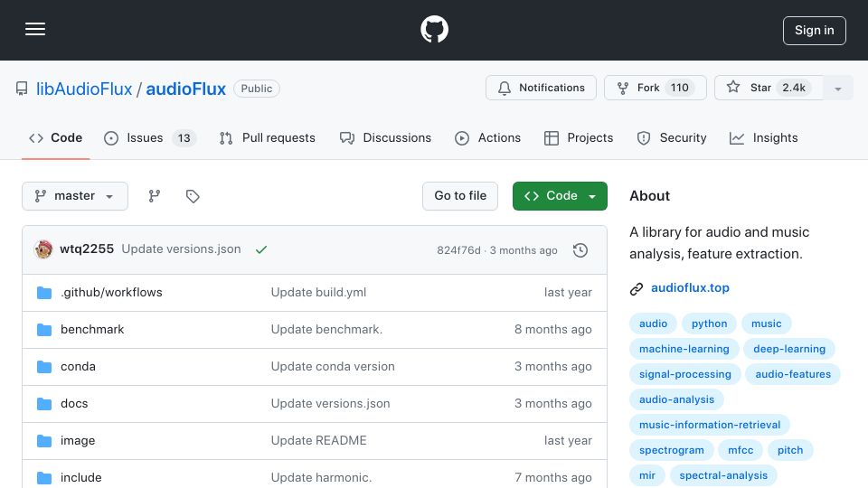Open the Update benchmark. commit message
The width and height of the screenshot is (868, 488).
(x=326, y=329)
